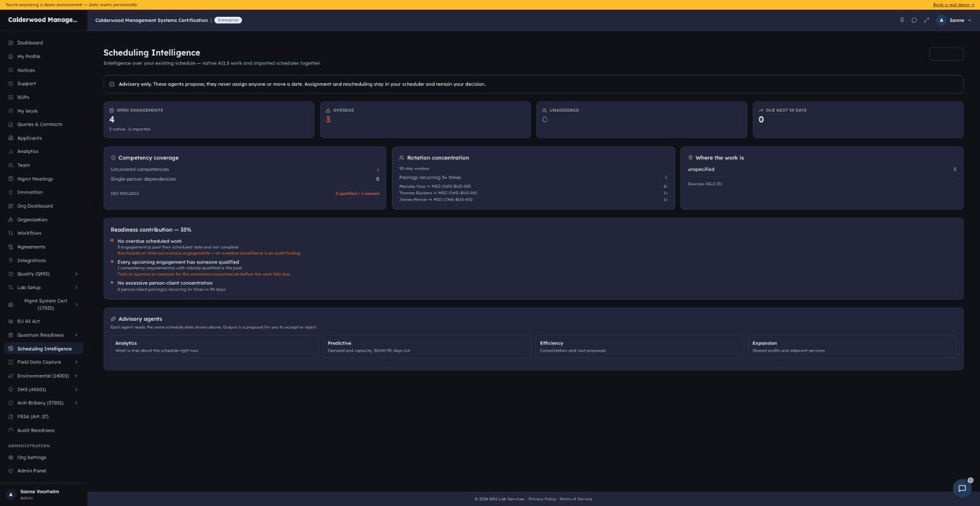Click the Mgmt Meetings calendar icon
Image resolution: width=980 pixels, height=506 pixels.
coord(11,179)
